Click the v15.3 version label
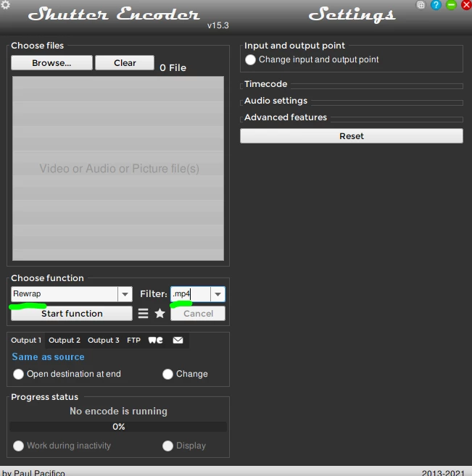This screenshot has width=472, height=476. point(218,25)
